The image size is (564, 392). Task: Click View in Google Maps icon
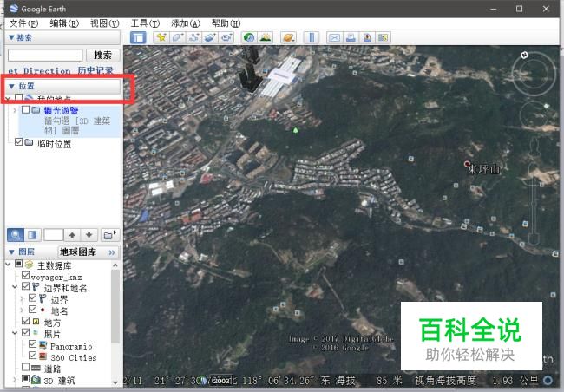pos(383,37)
